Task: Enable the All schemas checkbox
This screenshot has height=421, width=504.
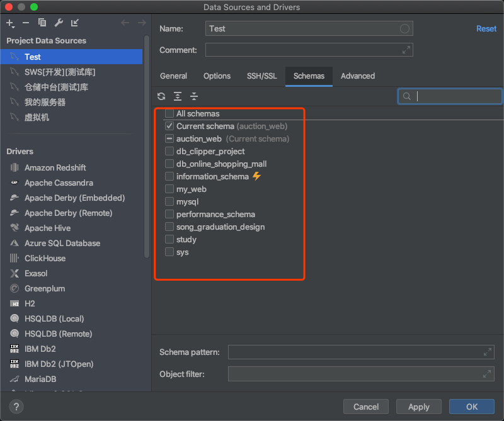Action: click(169, 114)
